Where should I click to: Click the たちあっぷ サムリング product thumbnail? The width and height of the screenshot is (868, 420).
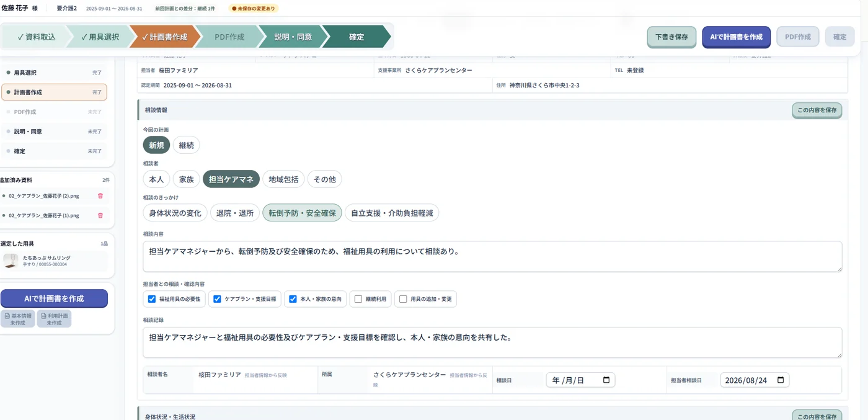click(x=11, y=261)
